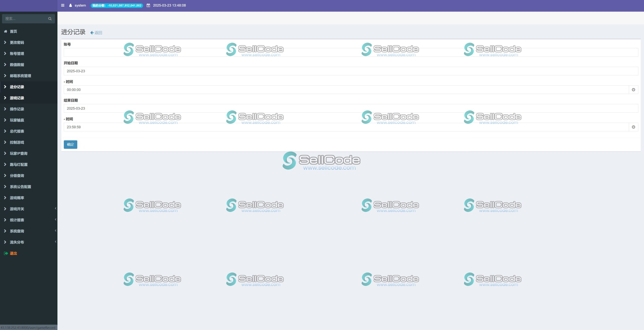
Task: Click the system user icon
Action: tap(70, 5)
